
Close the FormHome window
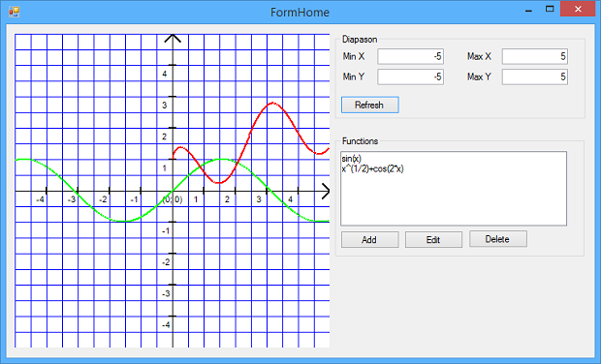click(x=578, y=9)
